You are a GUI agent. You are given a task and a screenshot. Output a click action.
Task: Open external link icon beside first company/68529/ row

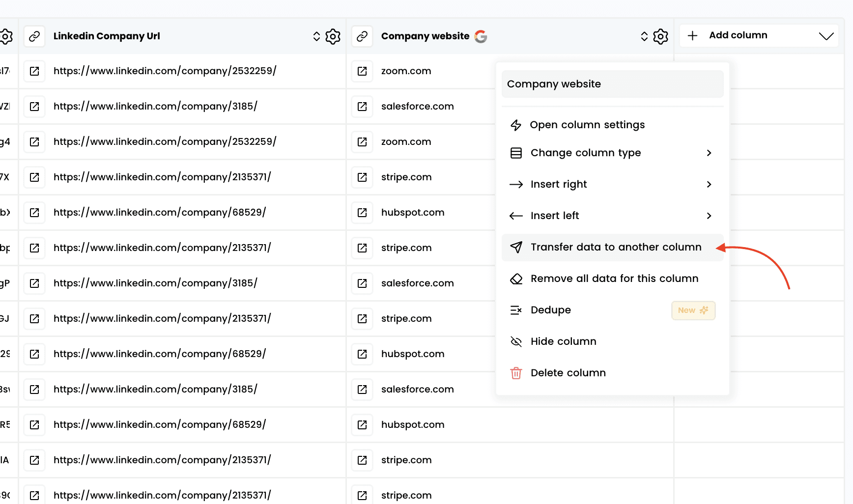(x=34, y=213)
